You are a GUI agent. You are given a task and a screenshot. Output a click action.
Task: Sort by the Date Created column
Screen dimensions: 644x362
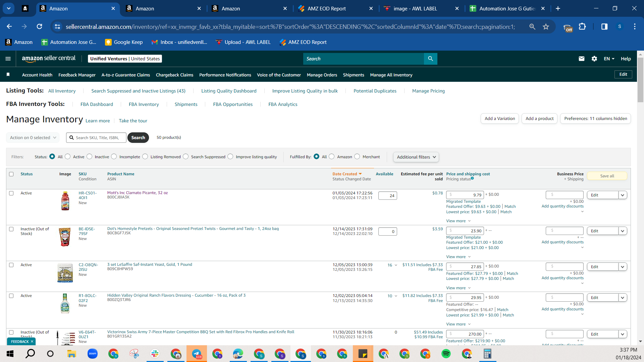(347, 174)
